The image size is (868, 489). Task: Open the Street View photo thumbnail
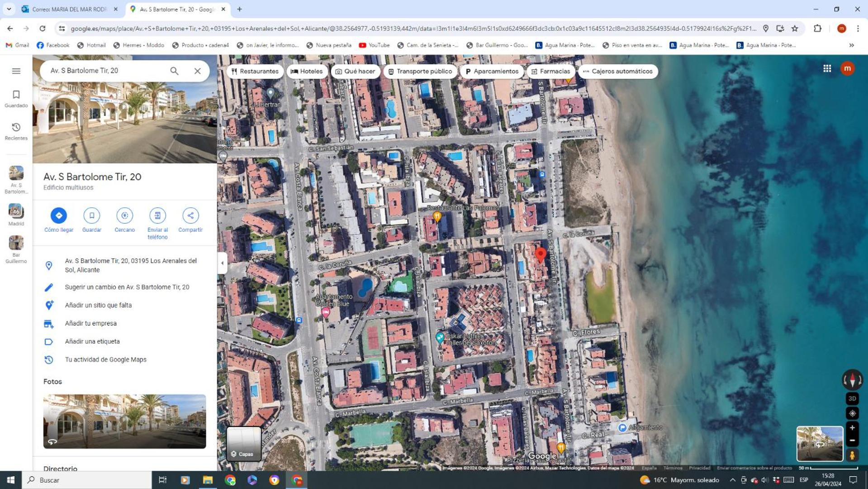pos(820,444)
